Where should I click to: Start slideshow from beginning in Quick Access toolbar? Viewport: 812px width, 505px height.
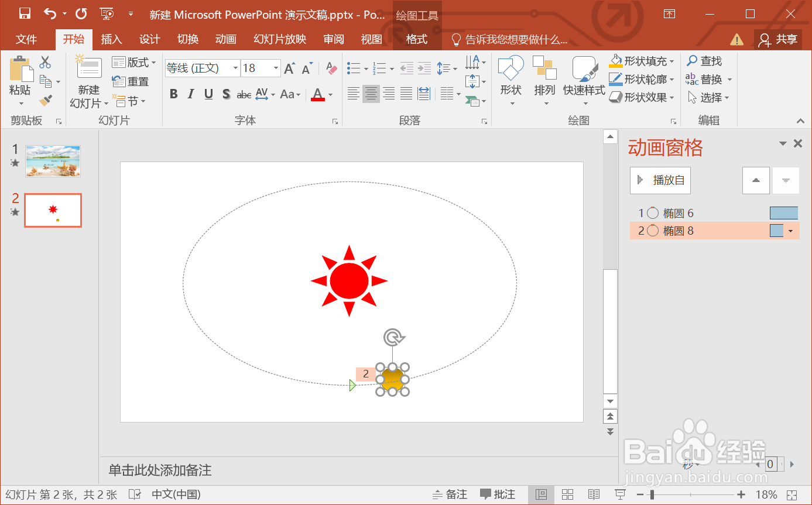pos(107,13)
